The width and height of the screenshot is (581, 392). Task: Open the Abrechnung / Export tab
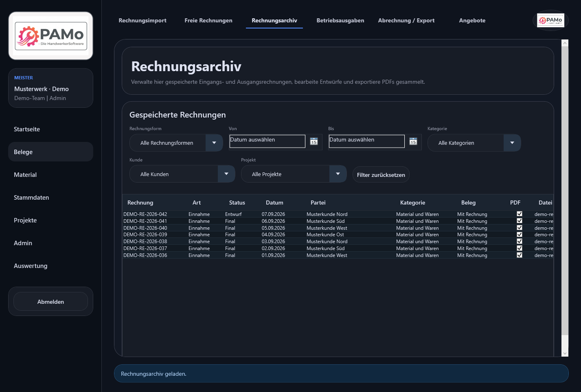tap(406, 20)
